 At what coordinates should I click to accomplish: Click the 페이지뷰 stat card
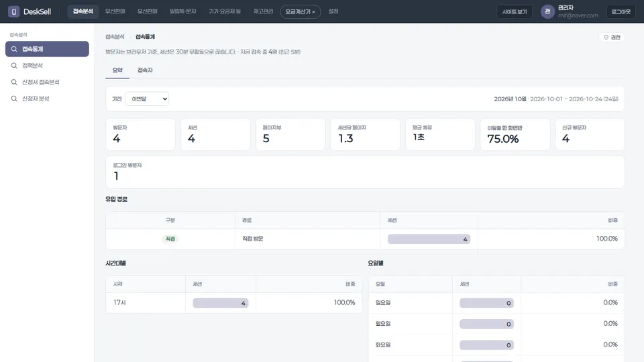tap(290, 135)
